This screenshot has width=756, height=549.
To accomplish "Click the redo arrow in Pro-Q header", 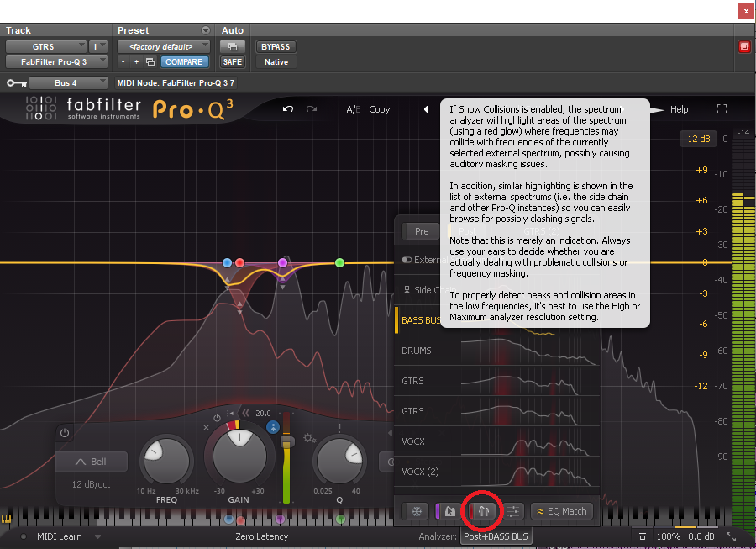I will (312, 109).
